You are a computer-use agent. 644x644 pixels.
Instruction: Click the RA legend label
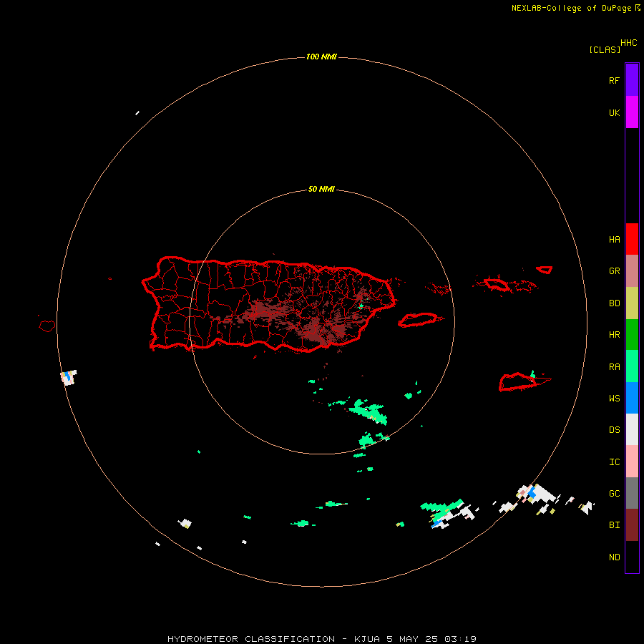pyautogui.click(x=614, y=367)
